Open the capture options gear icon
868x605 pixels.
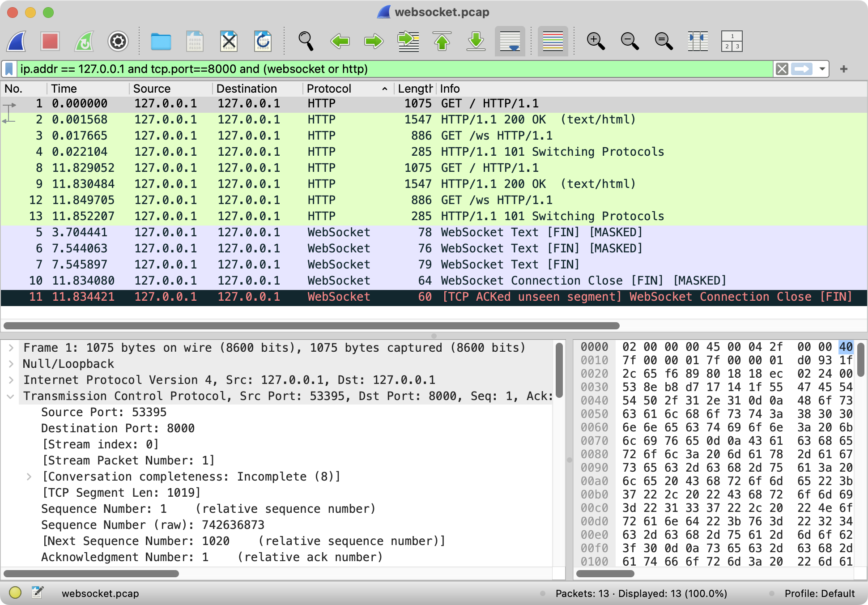click(x=118, y=41)
